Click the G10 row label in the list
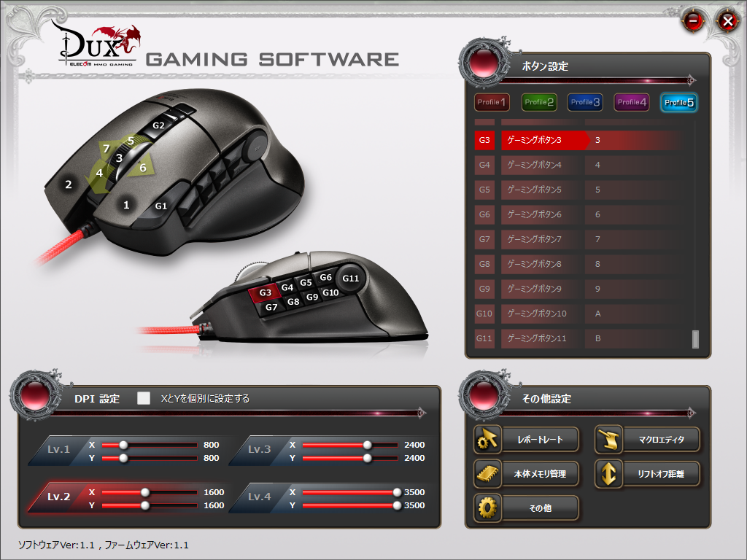This screenshot has width=747, height=560. click(x=484, y=314)
